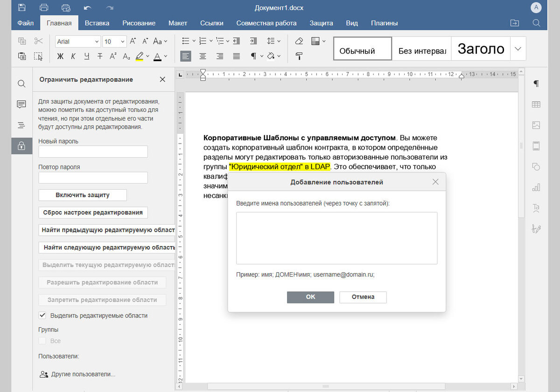Apply italic formatting with К icon
The width and height of the screenshot is (560, 392).
tap(73, 56)
